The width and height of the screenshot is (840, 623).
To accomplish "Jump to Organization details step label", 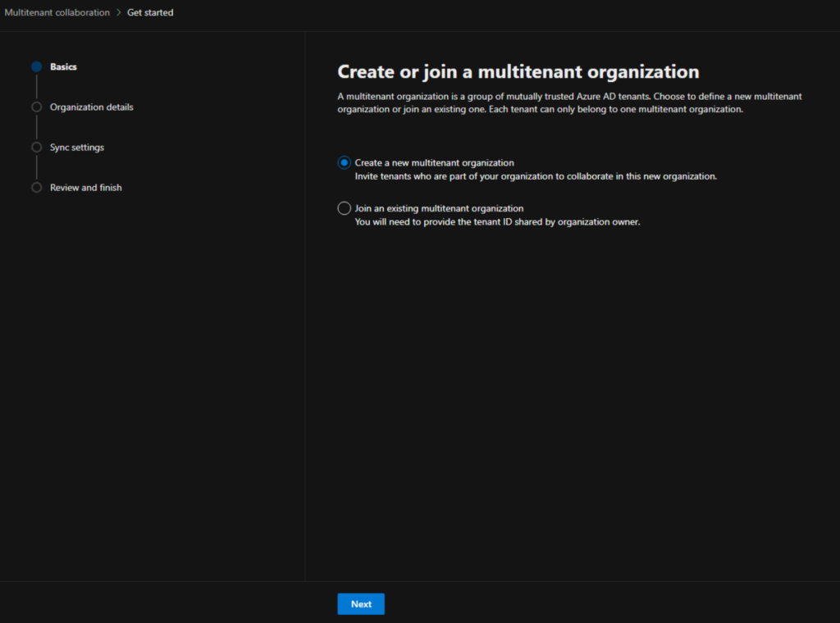I will click(x=92, y=107).
